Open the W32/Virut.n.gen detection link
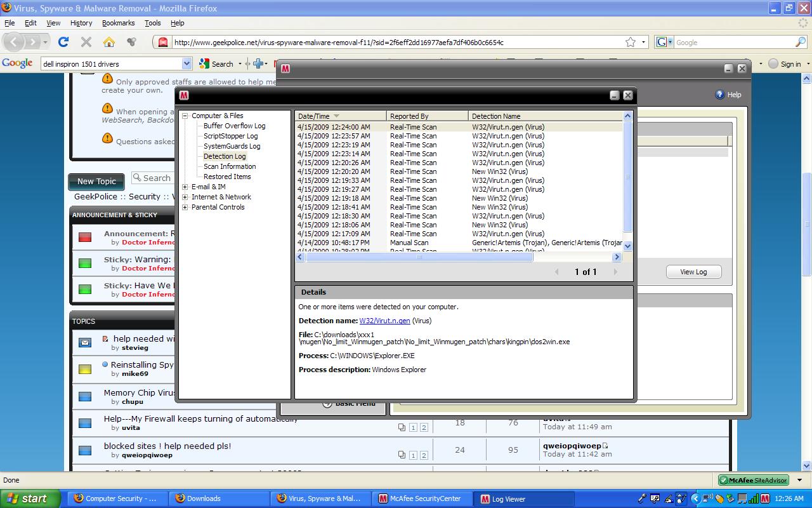 [384, 321]
